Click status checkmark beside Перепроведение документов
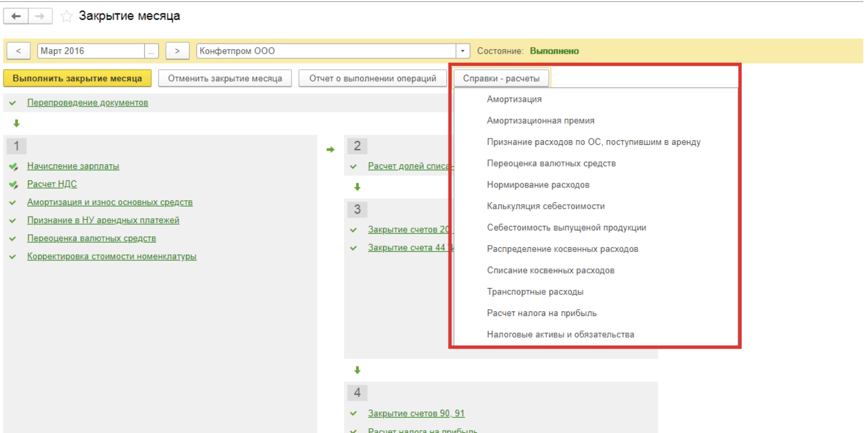Viewport: 868px width, 433px height. pos(13,103)
